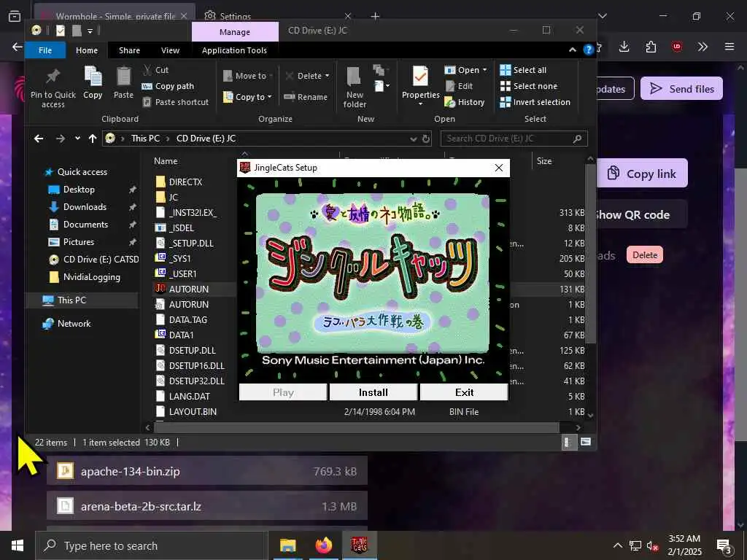Screen dimensions: 747x560
Task: Click the Cut scissors command
Action: pos(155,70)
